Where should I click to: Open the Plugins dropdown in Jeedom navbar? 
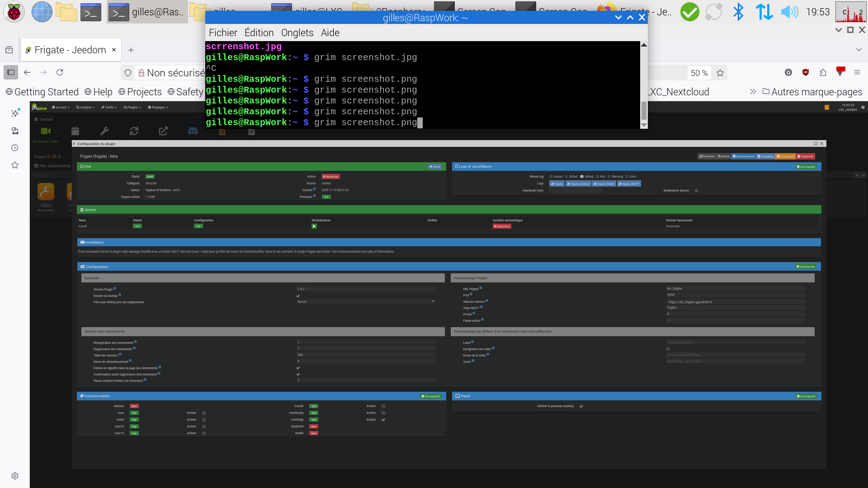132,108
